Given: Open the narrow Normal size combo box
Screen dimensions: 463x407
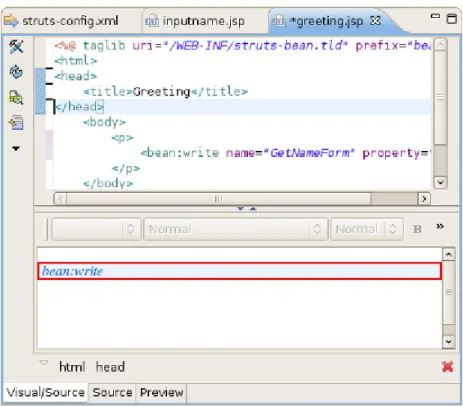Looking at the screenshot, I should tap(367, 229).
